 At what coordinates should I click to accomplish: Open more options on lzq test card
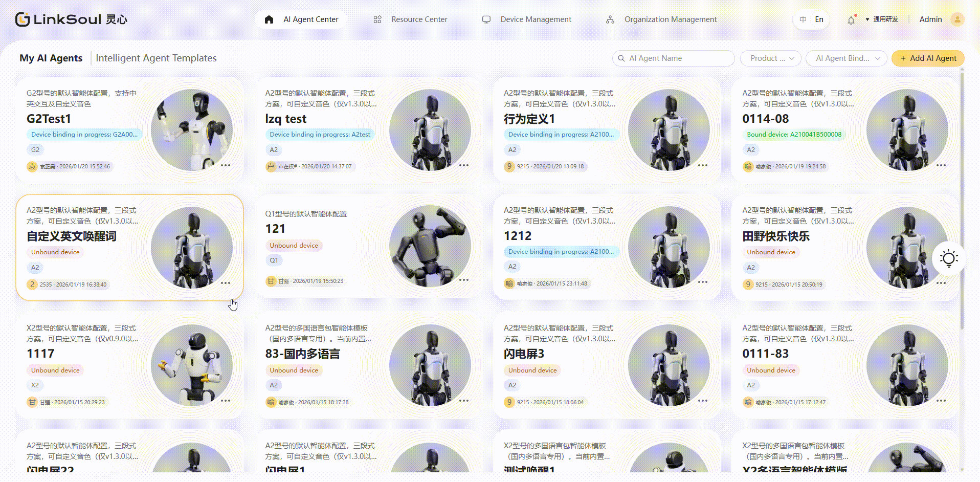[x=464, y=165]
